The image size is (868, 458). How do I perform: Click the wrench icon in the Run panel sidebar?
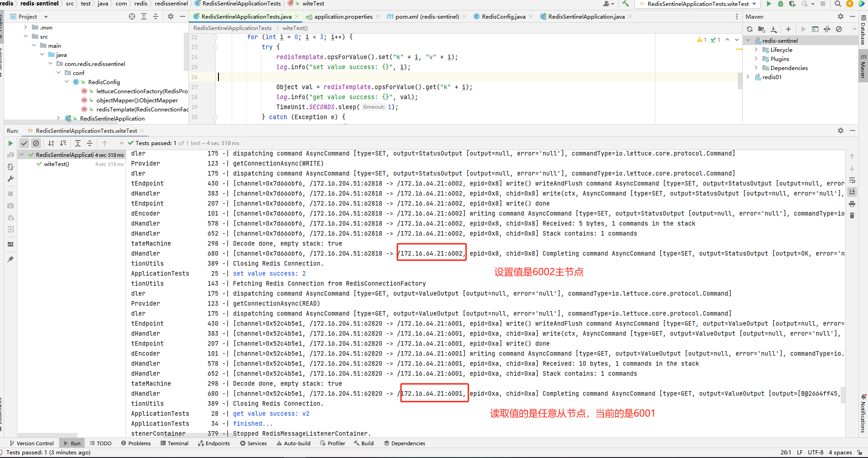coord(10,179)
